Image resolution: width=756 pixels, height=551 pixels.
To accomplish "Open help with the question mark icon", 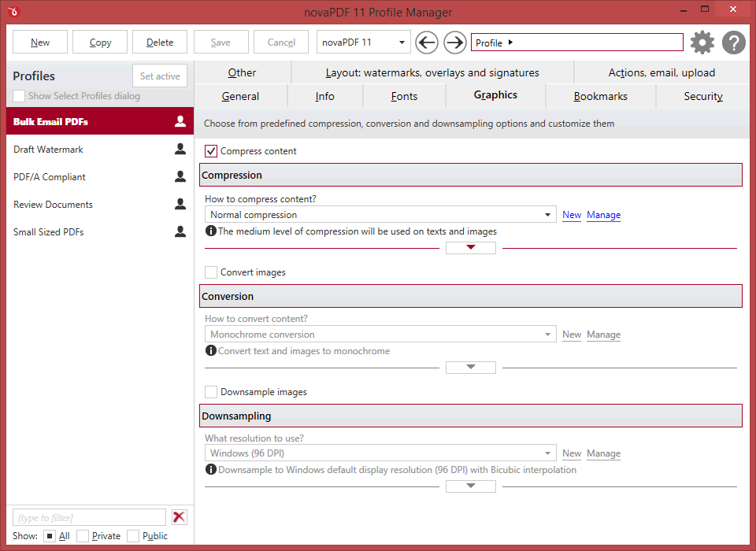I will click(734, 43).
